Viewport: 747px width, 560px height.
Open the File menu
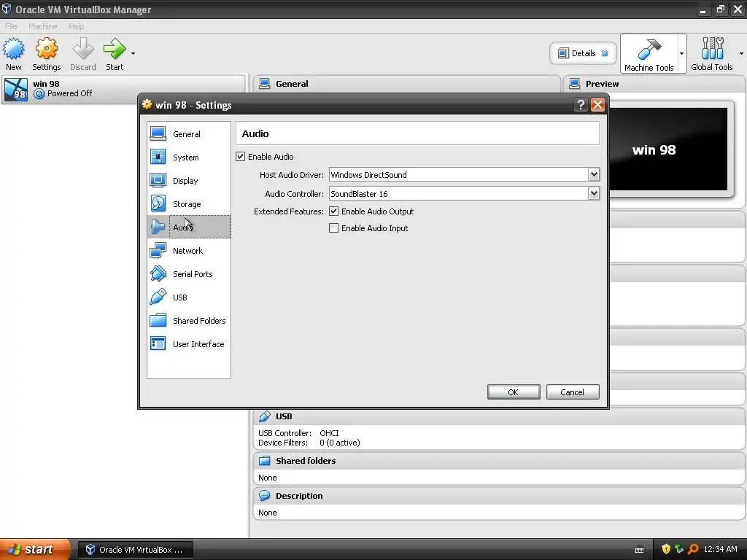[11, 26]
